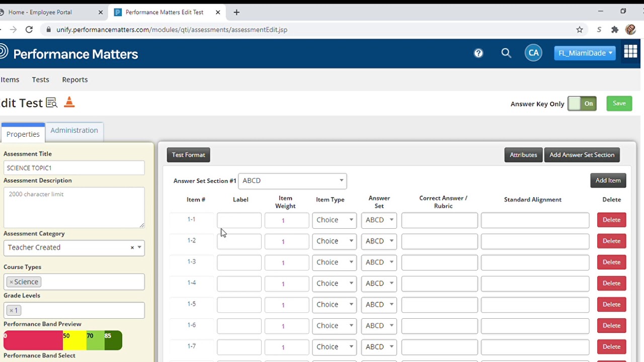Click the light green 70 performance band segment
This screenshot has width=644, height=362.
[x=96, y=340]
